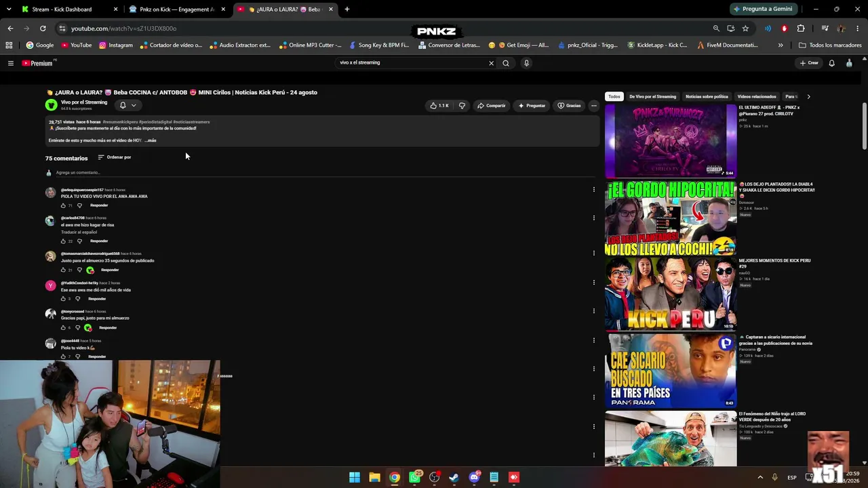868x488 pixels.
Task: Open the channel subscription notification dropdown
Action: click(x=128, y=105)
